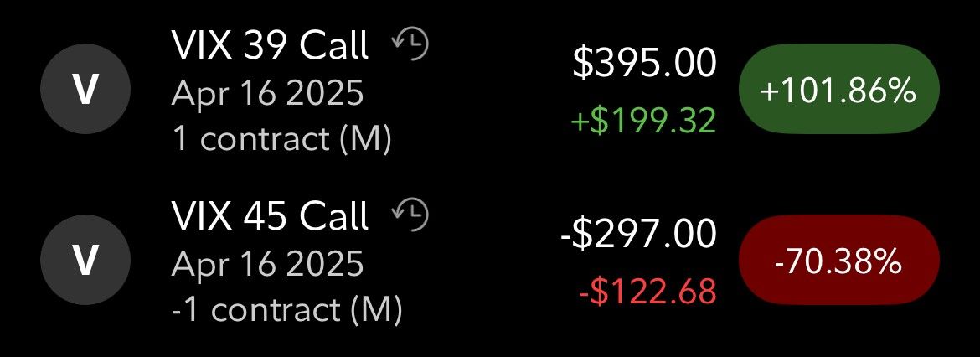Viewport: 980px width, 357px height.
Task: Open the history clock icon beside VIX 45 Call
Action: click(410, 215)
